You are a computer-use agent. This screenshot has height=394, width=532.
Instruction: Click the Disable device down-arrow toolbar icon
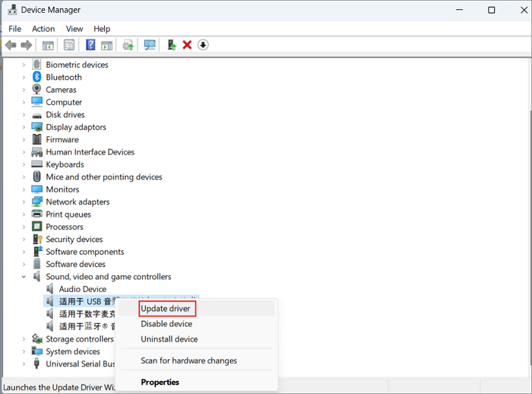pyautogui.click(x=203, y=45)
